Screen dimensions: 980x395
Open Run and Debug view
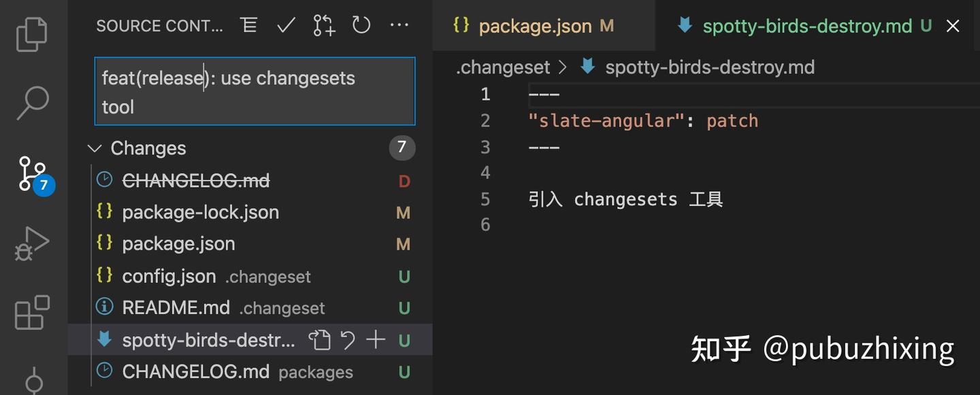[32, 243]
